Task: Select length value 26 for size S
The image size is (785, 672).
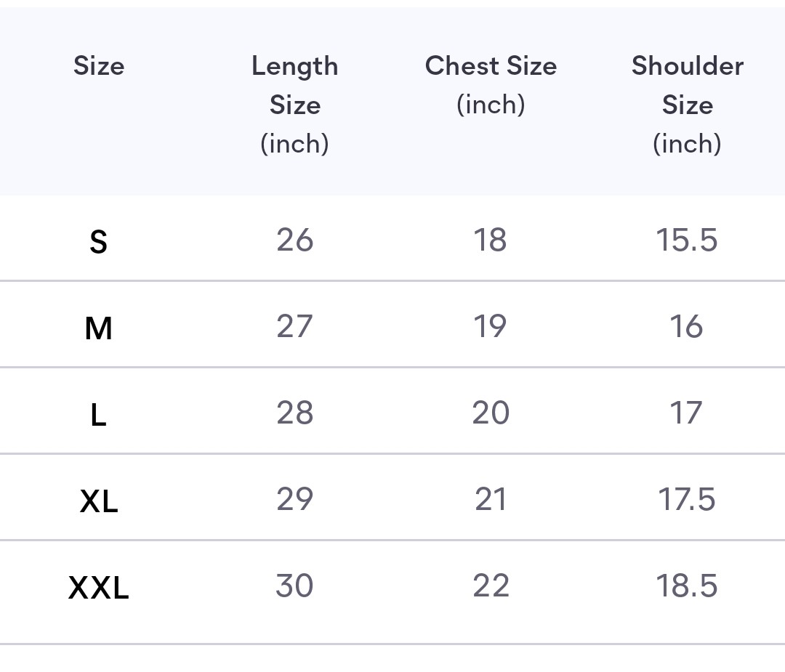Action: pos(295,240)
